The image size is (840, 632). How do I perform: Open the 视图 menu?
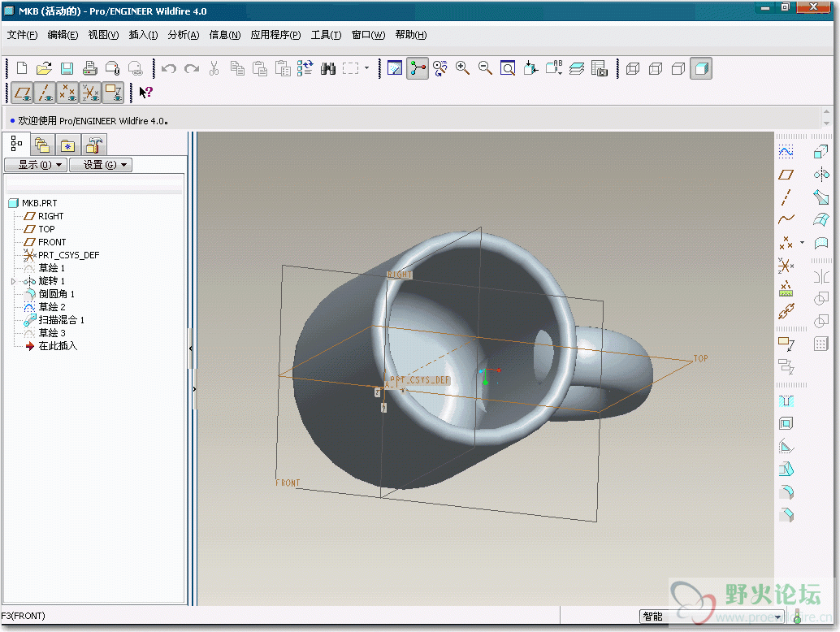point(103,35)
